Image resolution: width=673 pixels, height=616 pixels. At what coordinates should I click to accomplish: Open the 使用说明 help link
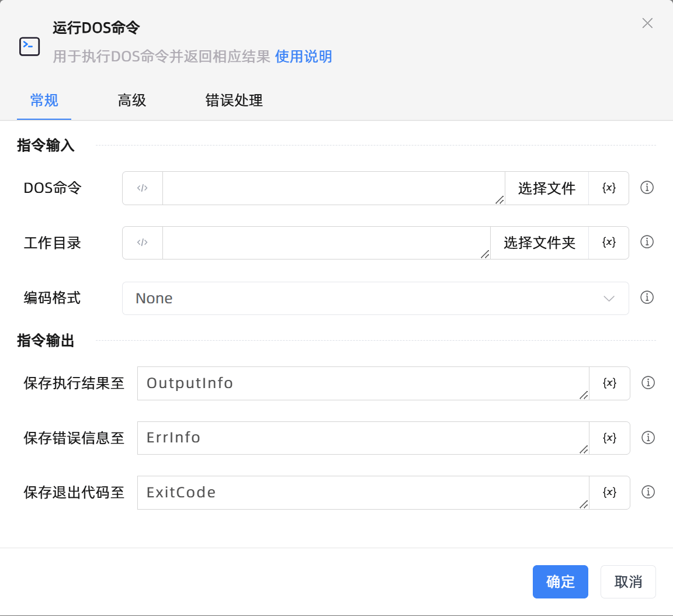[303, 57]
